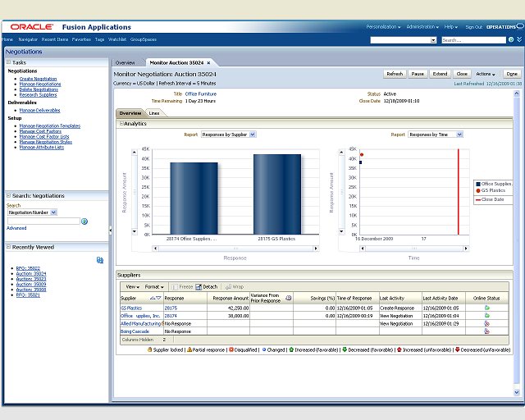Screen dimensions: 525x420
Task: Click the top Search text box
Action: tap(473, 40)
